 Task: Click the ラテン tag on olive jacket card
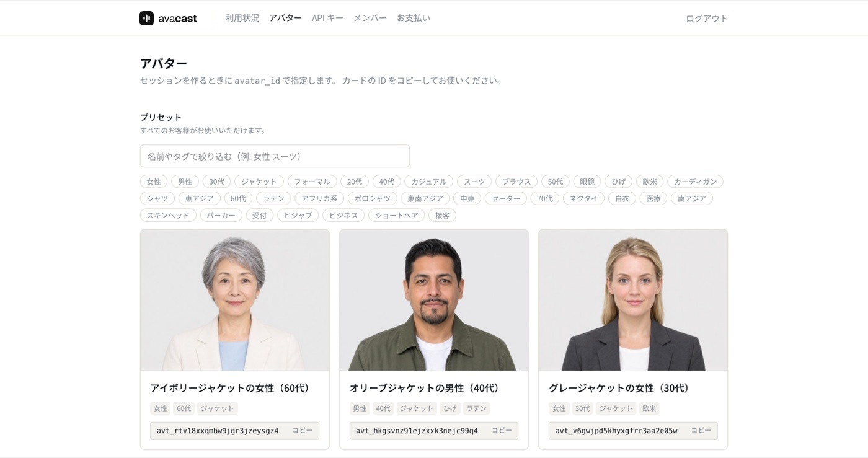(x=476, y=408)
